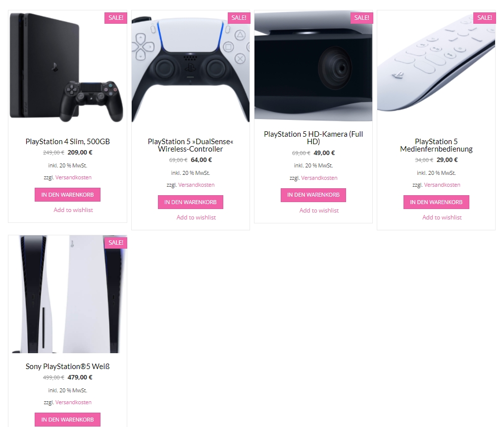
Task: Add Sony PlayStation 5 Weiß to Warenkorb
Action: tap(67, 420)
